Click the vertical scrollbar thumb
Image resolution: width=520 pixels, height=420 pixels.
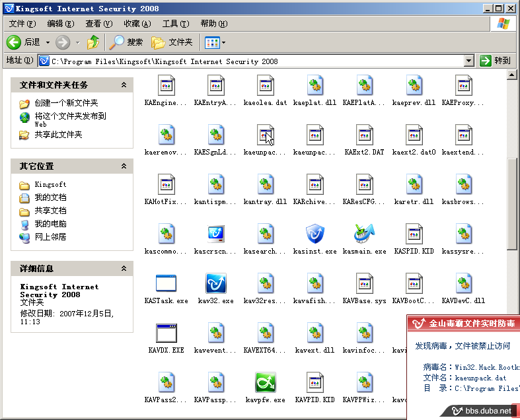[511, 203]
